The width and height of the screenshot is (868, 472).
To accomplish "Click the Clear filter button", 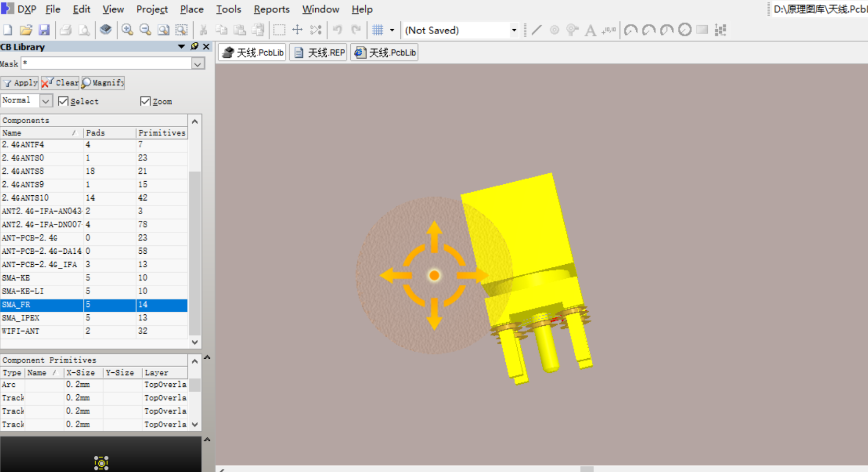I will [x=60, y=82].
